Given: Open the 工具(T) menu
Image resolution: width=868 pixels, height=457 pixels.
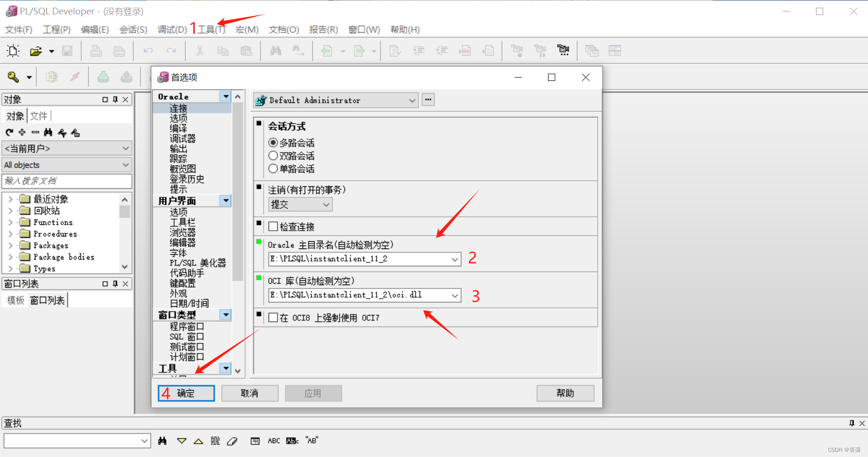Looking at the screenshot, I should coord(210,29).
